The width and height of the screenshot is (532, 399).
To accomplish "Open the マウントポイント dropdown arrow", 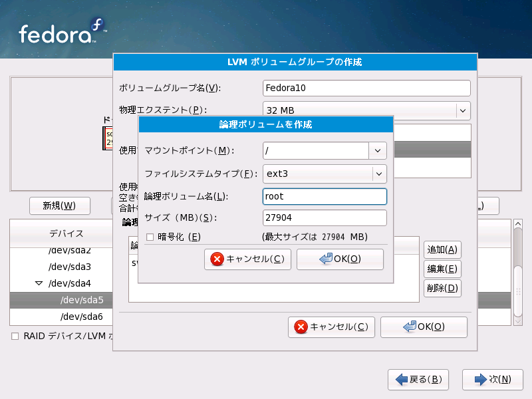I will (378, 151).
